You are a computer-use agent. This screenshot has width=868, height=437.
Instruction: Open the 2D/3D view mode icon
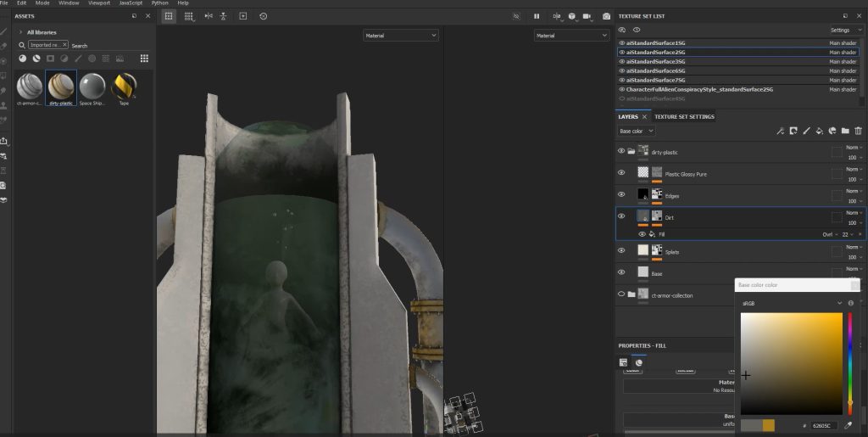click(557, 16)
